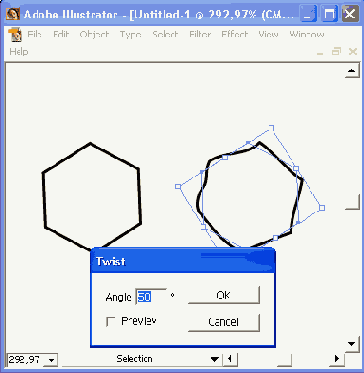The width and height of the screenshot is (364, 373).
Task: Restore the document window
Action: 337,52
